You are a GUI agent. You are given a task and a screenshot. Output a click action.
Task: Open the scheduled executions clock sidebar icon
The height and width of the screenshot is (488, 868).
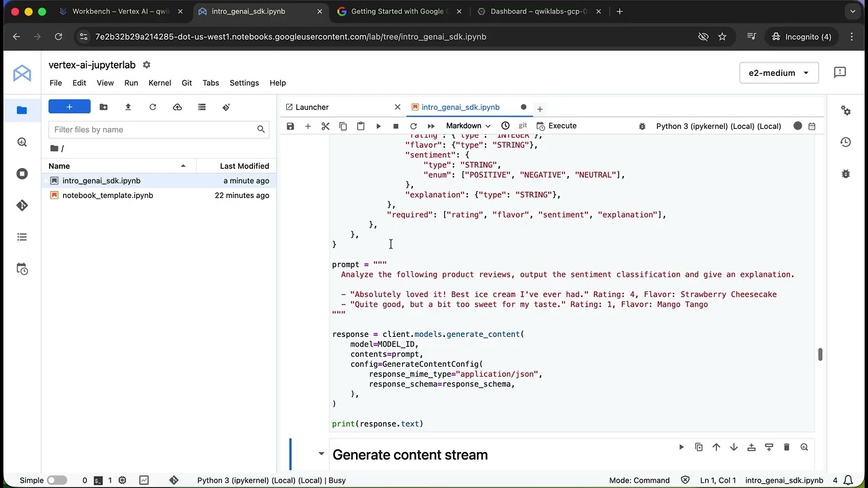click(22, 269)
